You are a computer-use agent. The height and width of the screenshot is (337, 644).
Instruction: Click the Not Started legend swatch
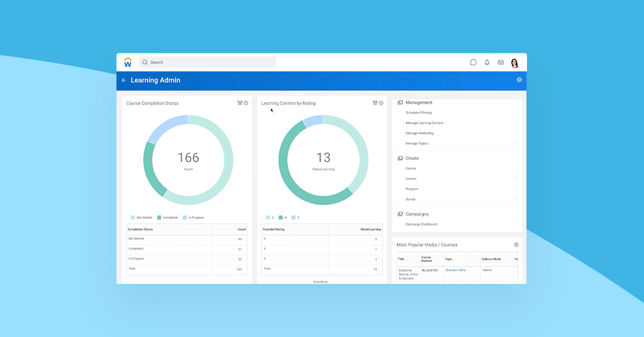tap(133, 217)
